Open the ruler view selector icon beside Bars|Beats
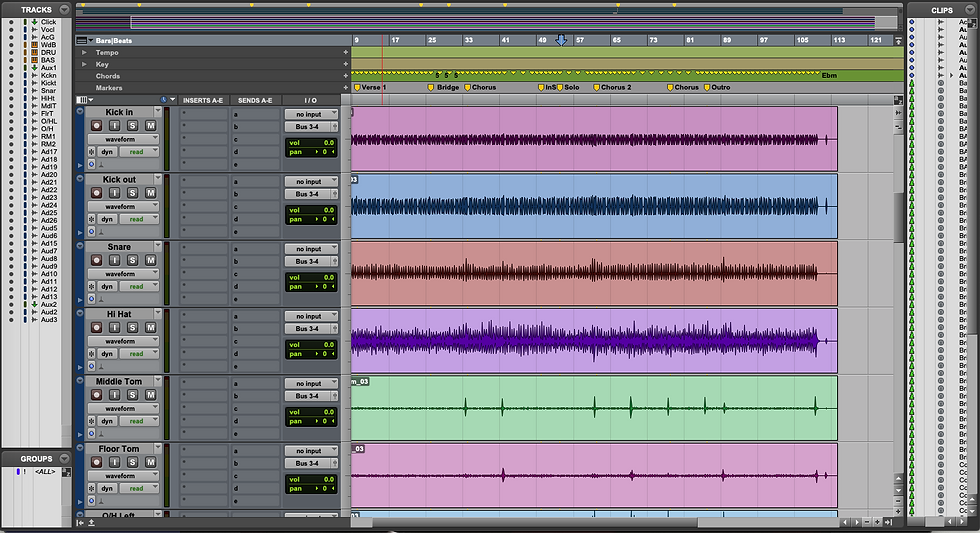 tap(84, 41)
